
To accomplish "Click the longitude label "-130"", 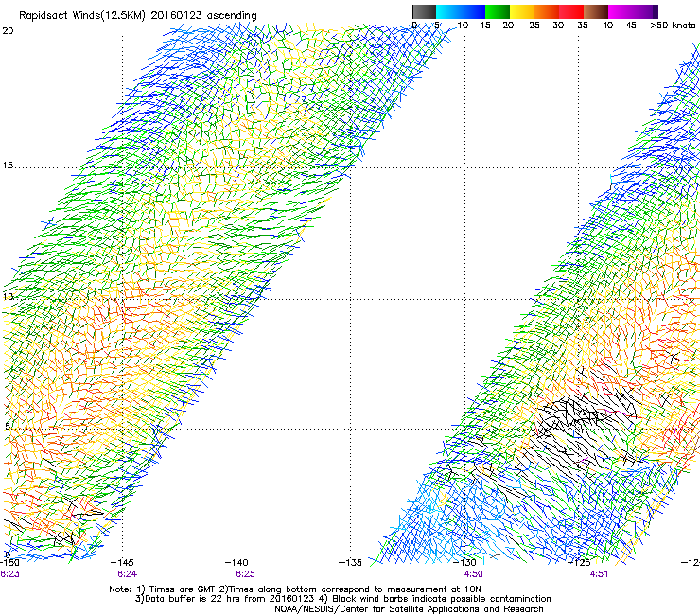I will point(464,562).
